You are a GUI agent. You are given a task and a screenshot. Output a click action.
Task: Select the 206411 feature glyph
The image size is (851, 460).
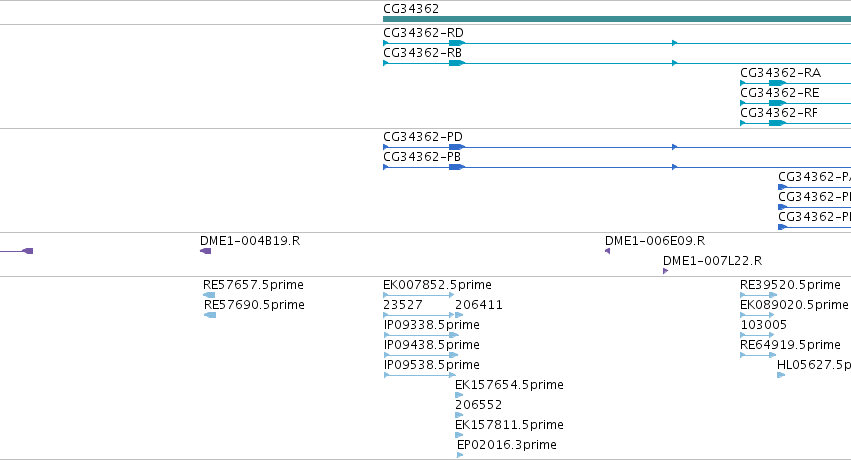(459, 316)
